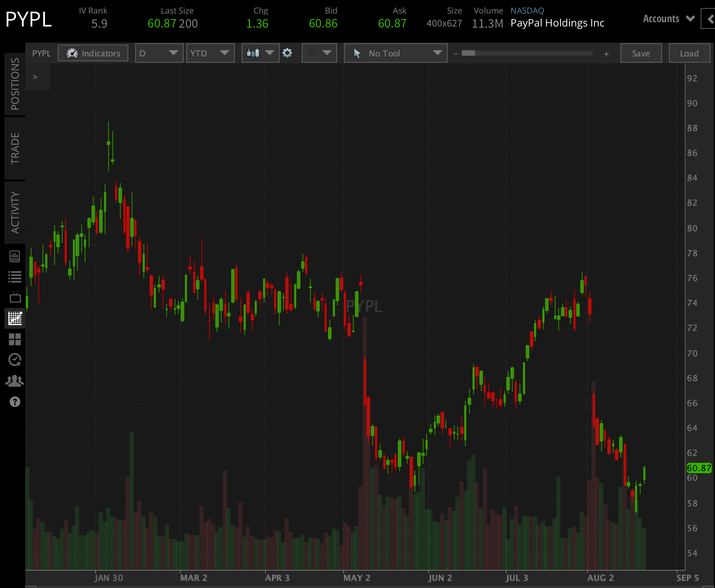Click the Load button
The height and width of the screenshot is (588, 715).
coord(689,53)
